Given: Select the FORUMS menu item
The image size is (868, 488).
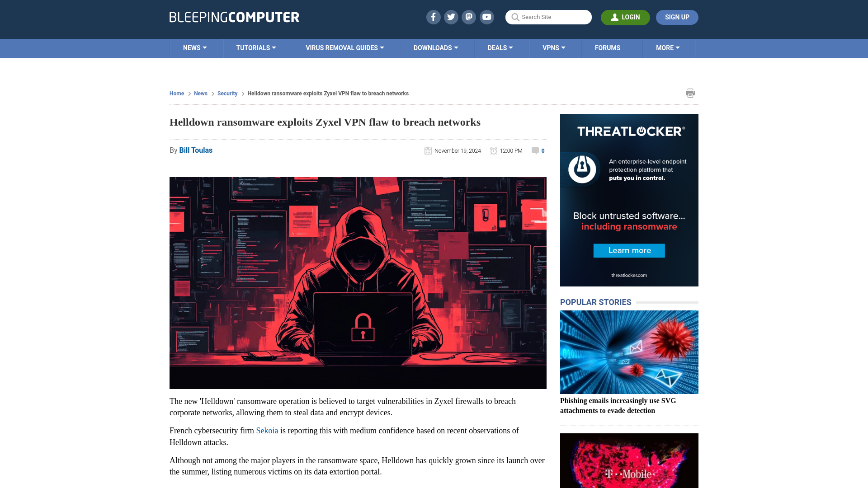Looking at the screenshot, I should coord(608,47).
